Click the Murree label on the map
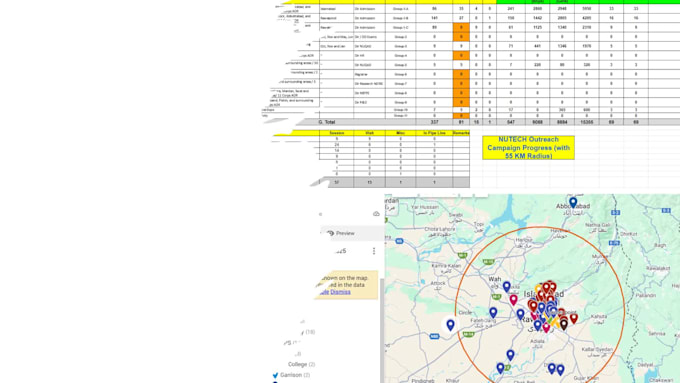Image resolution: width=680 pixels, height=383 pixels. 600,257
